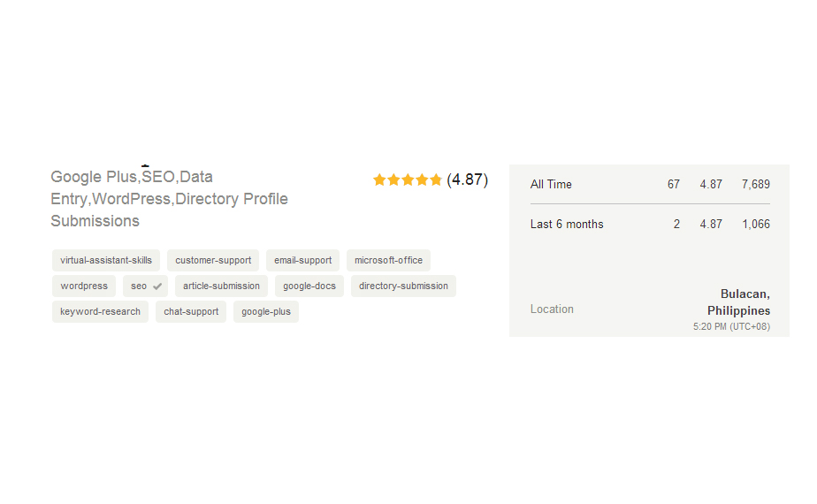
Task: Open the keyword-research tag
Action: point(100,312)
